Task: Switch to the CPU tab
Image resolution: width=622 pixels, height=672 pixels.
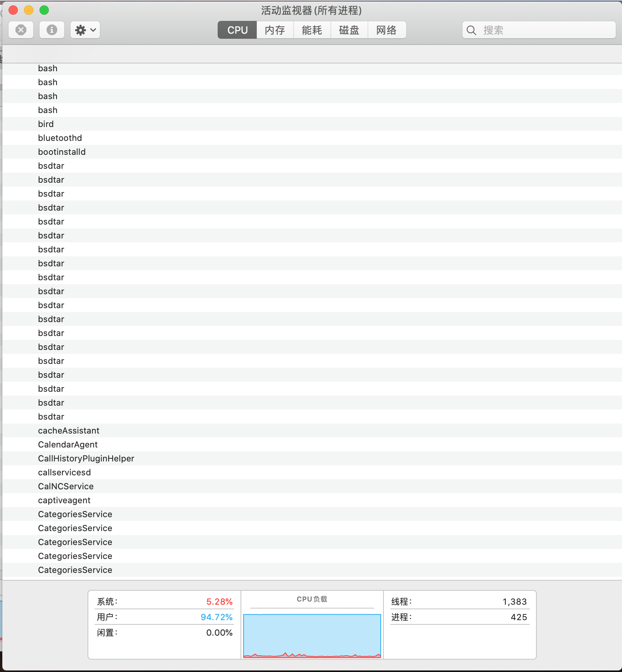Action: point(237,30)
